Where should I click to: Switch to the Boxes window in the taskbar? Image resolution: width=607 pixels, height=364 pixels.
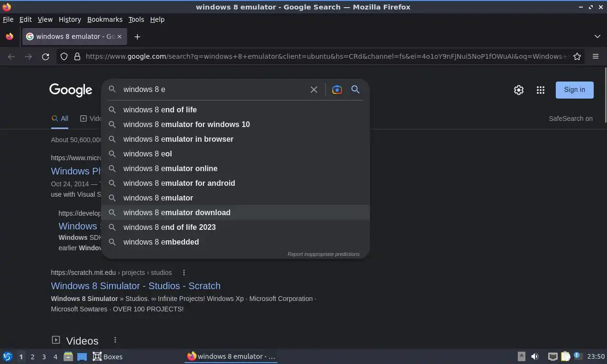coord(108,356)
